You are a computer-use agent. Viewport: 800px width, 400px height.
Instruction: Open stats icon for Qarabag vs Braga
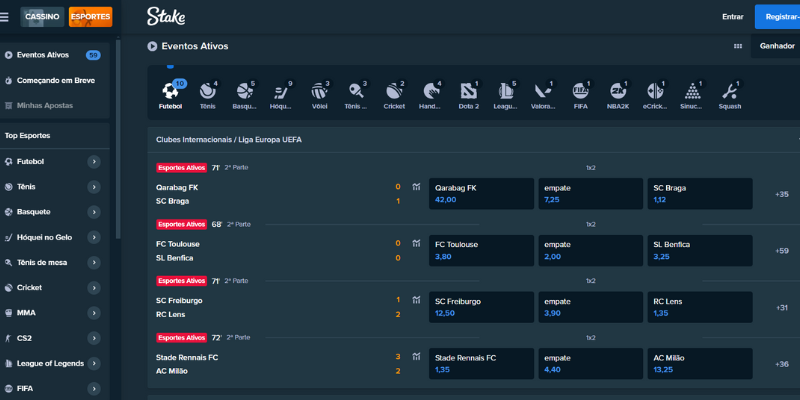[x=414, y=187]
